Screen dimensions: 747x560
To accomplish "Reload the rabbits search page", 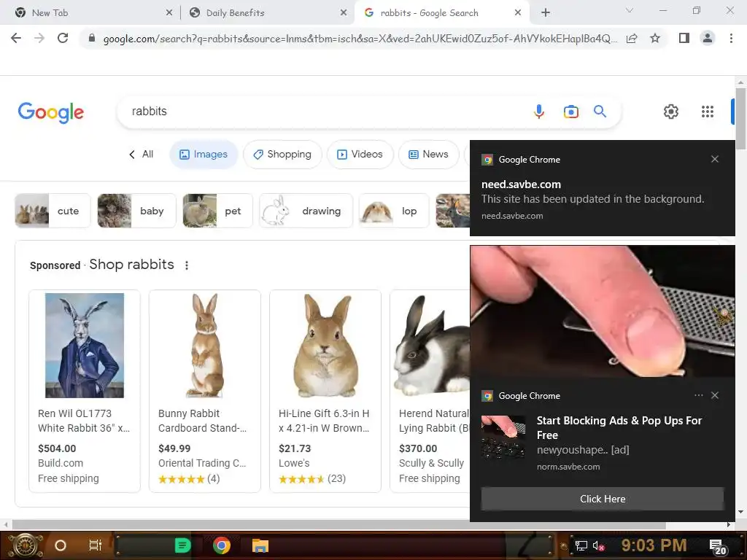I will point(63,38).
